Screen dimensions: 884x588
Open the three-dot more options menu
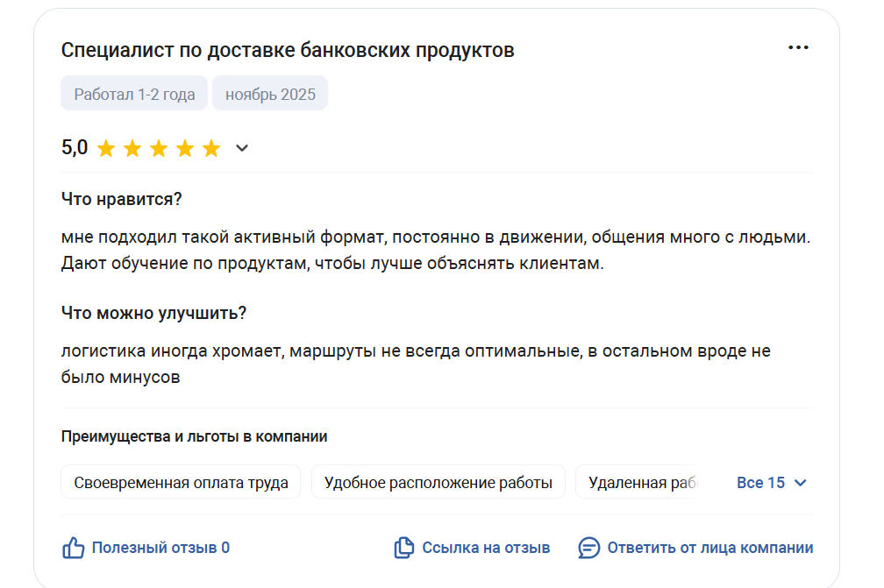[x=798, y=48]
